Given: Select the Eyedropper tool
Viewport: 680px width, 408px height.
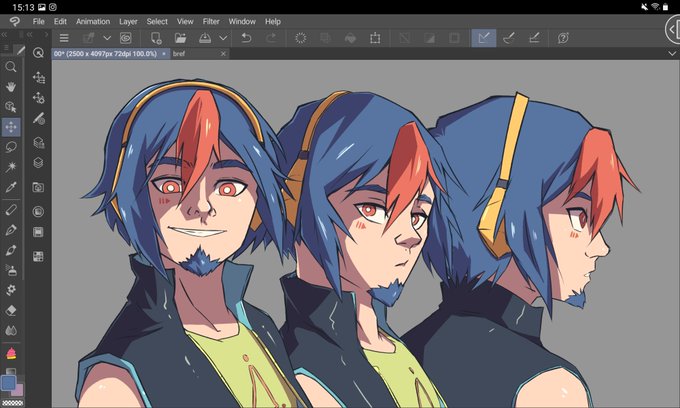Looking at the screenshot, I should [x=11, y=187].
